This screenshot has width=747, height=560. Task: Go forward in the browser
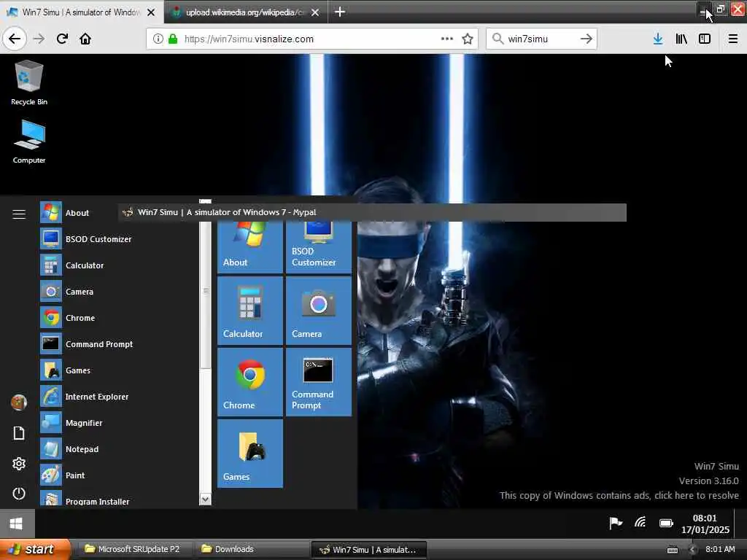pos(39,39)
